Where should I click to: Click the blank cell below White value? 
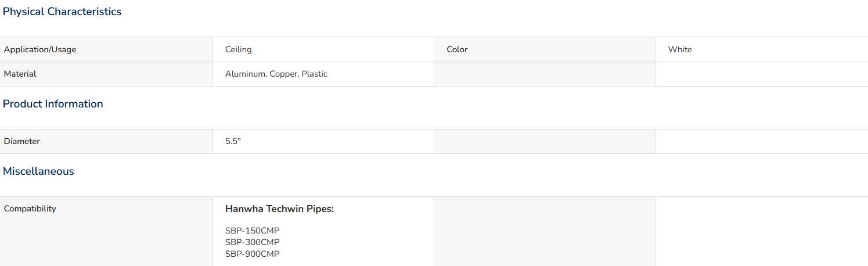coord(762,74)
